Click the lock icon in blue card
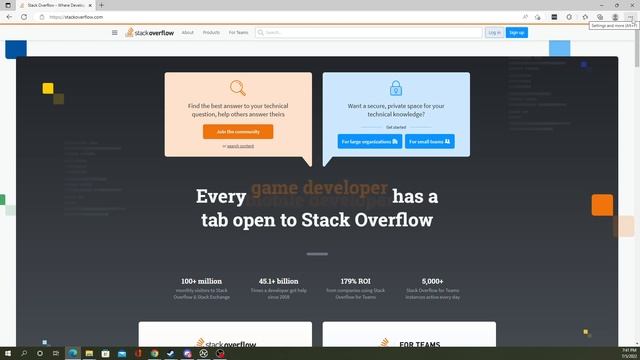 [x=396, y=88]
